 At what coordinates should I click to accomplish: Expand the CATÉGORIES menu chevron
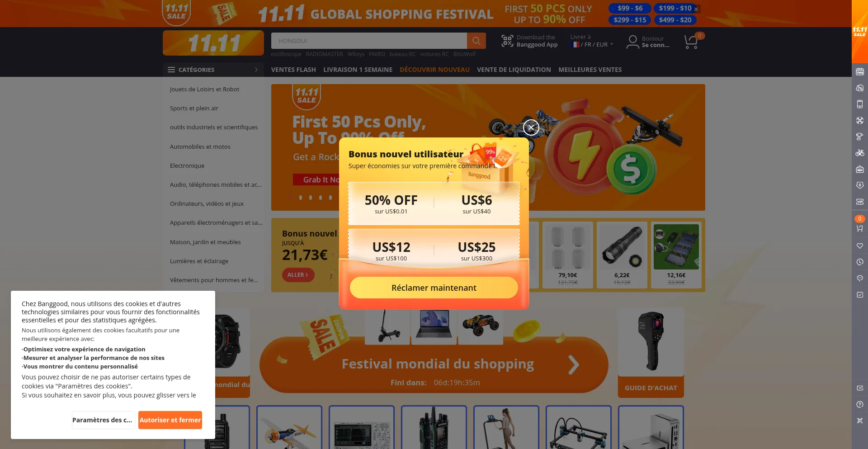pos(256,70)
